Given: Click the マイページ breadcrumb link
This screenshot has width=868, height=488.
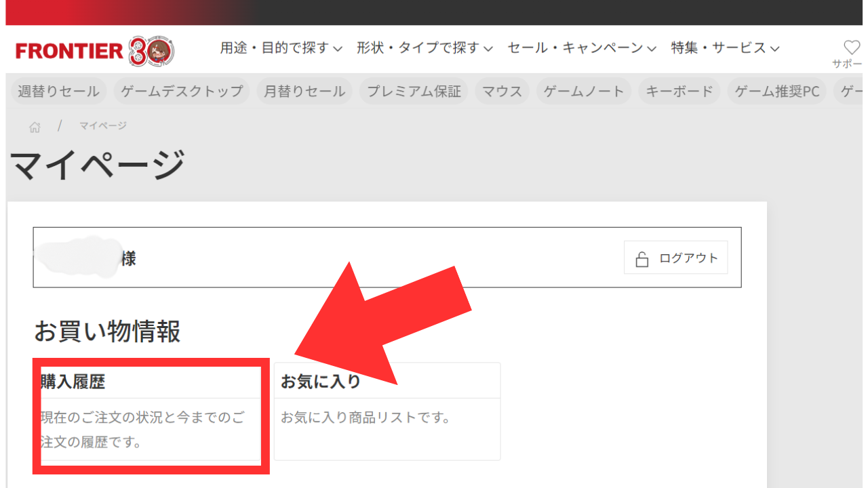Looking at the screenshot, I should 102,126.
